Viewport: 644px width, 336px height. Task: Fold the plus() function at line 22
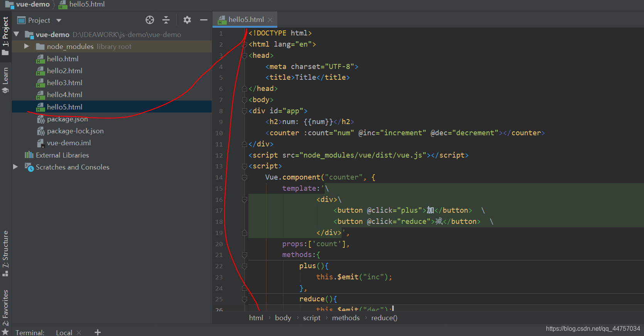(244, 266)
